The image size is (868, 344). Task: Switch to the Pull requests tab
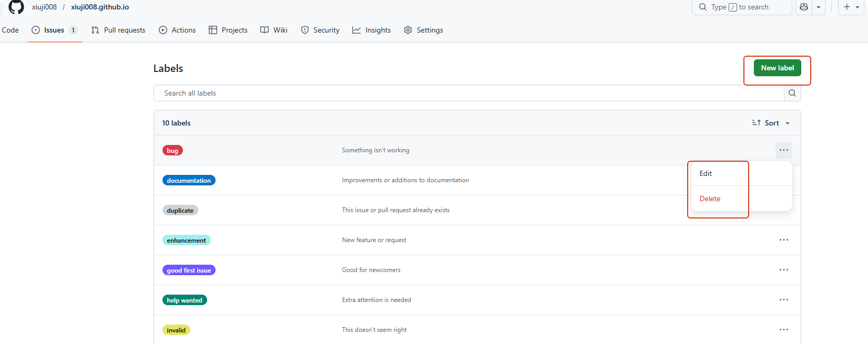click(118, 30)
